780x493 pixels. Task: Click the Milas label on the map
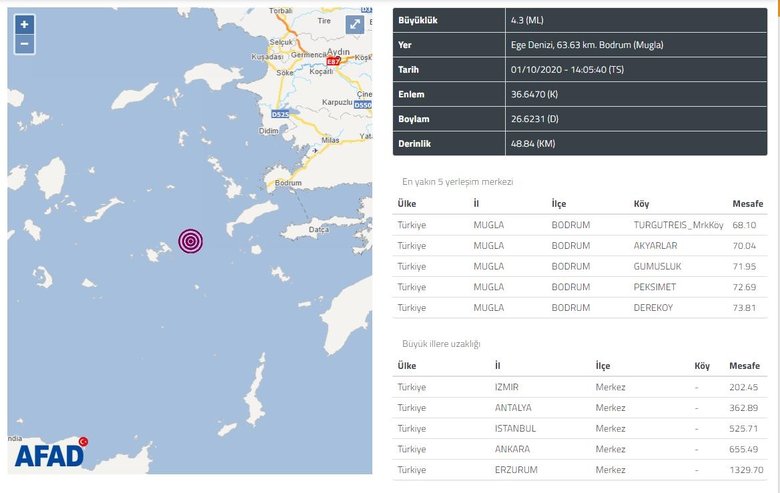point(330,140)
